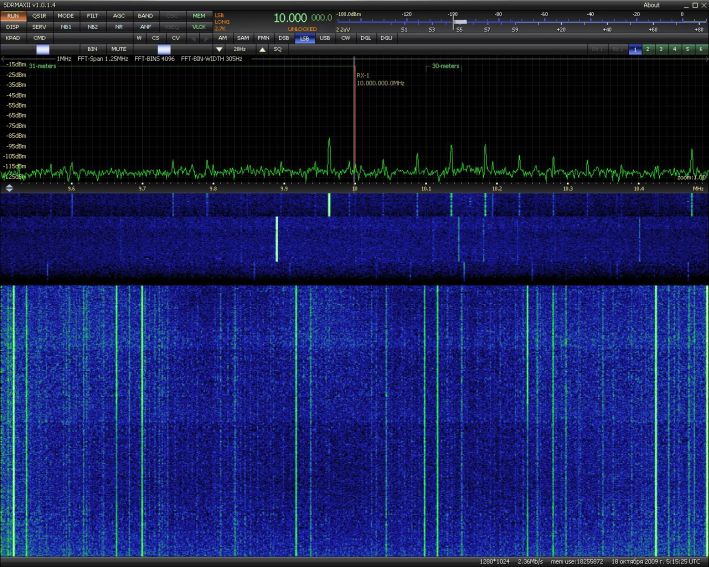709x567 pixels.
Task: Click the 10.000 MHz frequency readout
Action: pyautogui.click(x=303, y=18)
